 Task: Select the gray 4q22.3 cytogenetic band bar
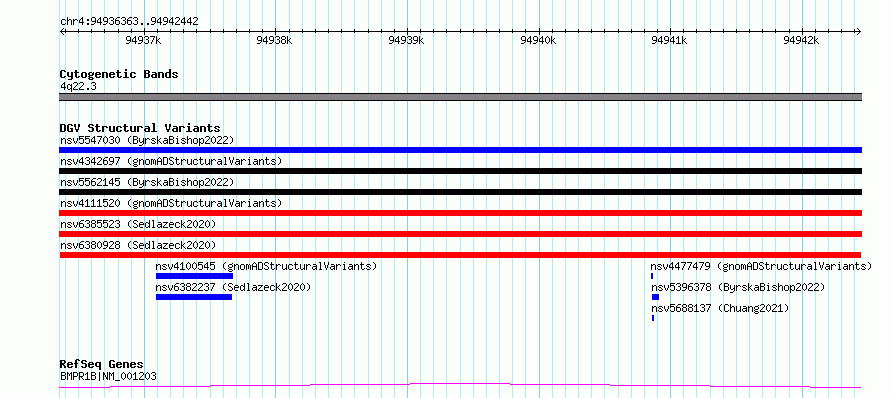(460, 97)
